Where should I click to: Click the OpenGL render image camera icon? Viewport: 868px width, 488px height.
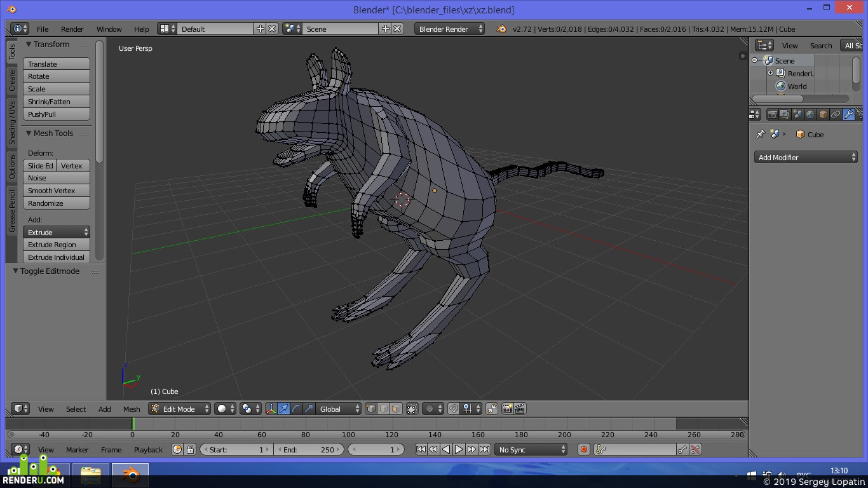tap(507, 409)
